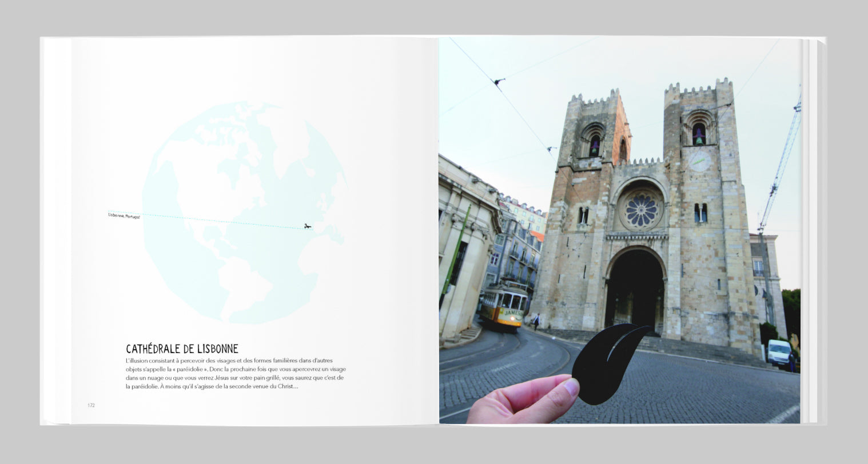This screenshot has height=464, width=868.
Task: Click the construction crane at right
Action: [x=779, y=171]
